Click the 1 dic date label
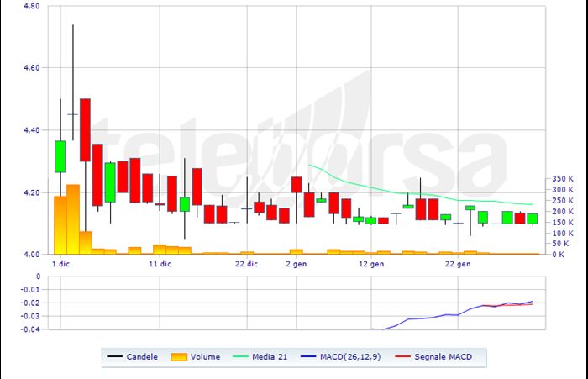Image resolution: width=588 pixels, height=379 pixels. click(60, 264)
